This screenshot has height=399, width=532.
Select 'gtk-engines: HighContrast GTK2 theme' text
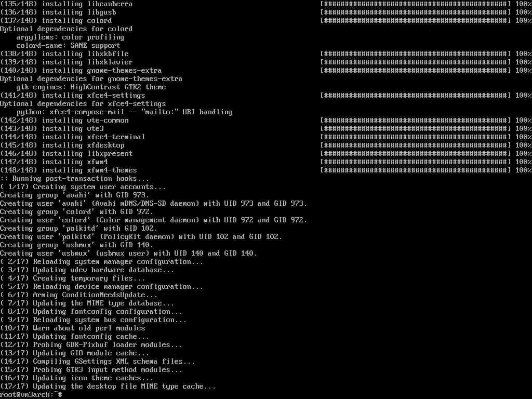tap(91, 87)
